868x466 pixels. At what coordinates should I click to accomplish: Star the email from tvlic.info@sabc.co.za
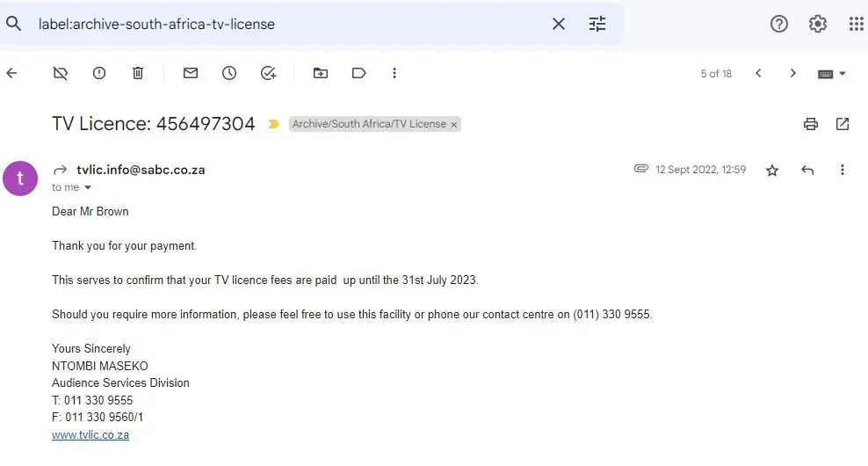[772, 171]
